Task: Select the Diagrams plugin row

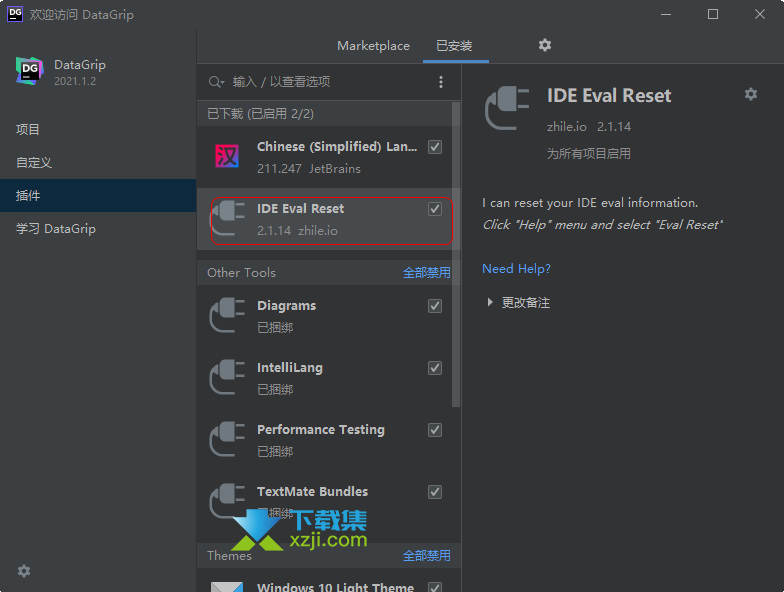Action: 324,316
